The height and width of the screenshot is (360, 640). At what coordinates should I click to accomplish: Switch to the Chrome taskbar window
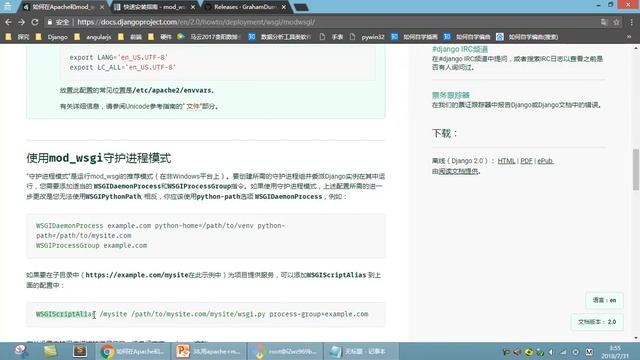[133, 351]
